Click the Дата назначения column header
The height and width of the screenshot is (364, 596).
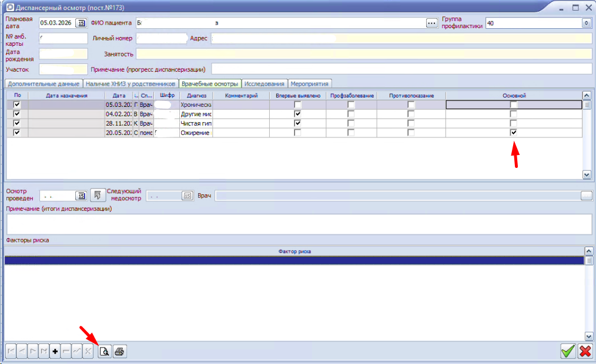coord(66,95)
